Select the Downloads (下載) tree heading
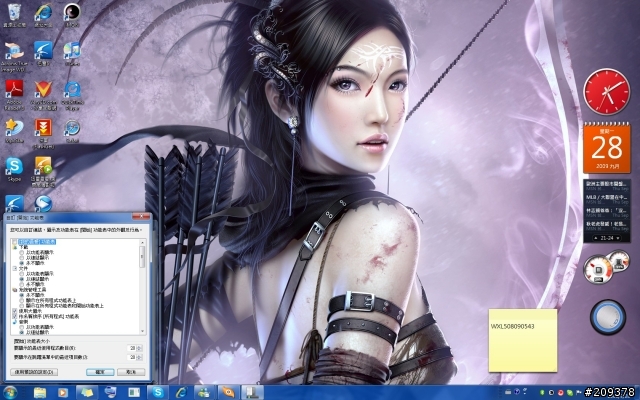 click(x=24, y=247)
